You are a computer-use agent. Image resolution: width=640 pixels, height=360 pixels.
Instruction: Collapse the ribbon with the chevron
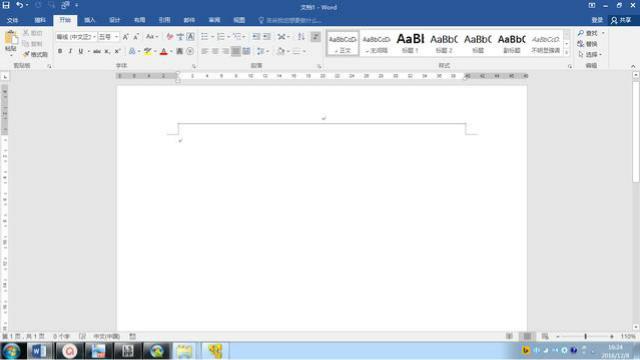(x=633, y=66)
